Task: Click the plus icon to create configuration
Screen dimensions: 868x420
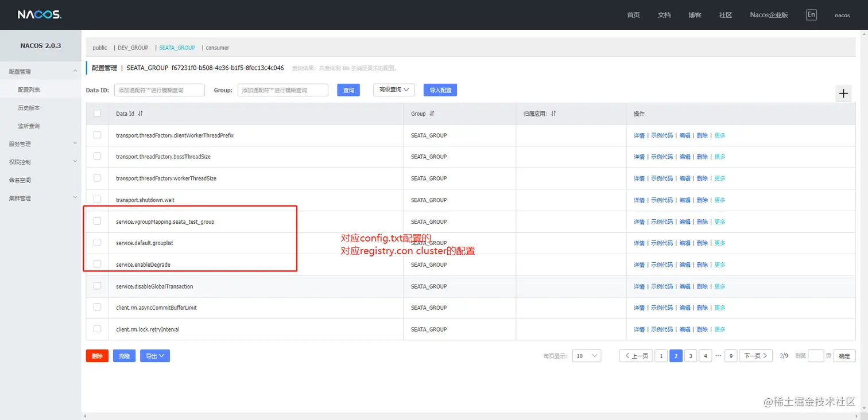Action: pos(843,94)
